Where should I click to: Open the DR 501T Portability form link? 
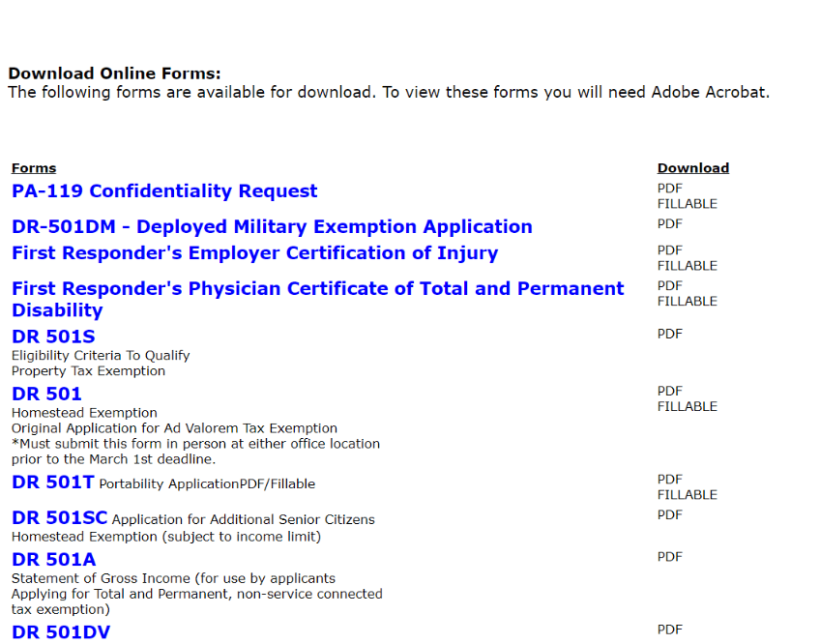tap(53, 482)
